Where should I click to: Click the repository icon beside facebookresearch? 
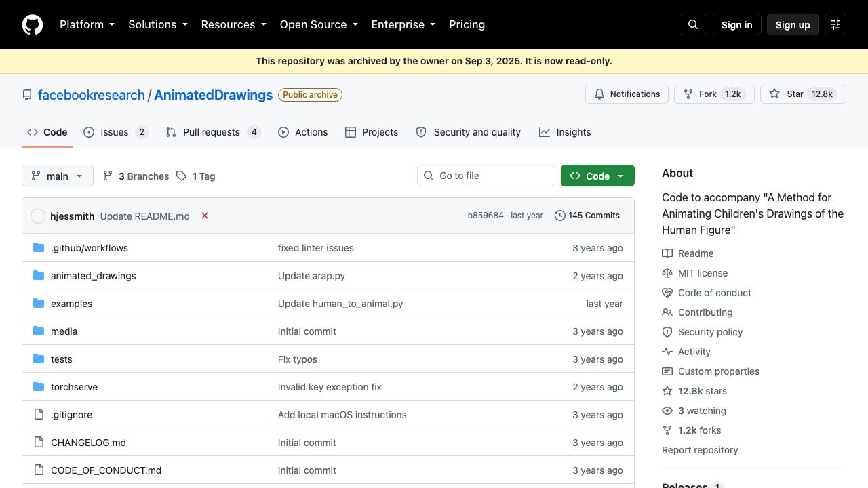(27, 95)
